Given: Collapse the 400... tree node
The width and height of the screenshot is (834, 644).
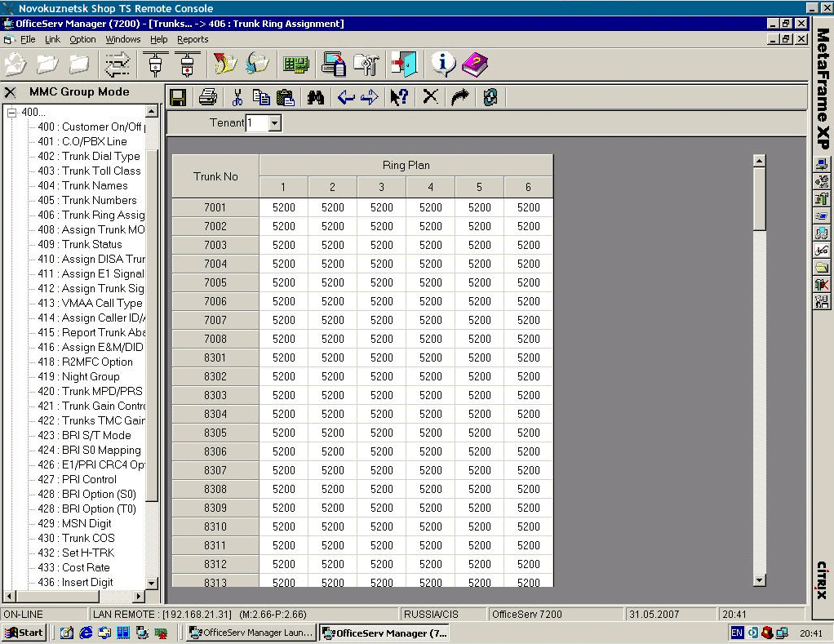Looking at the screenshot, I should [11, 112].
